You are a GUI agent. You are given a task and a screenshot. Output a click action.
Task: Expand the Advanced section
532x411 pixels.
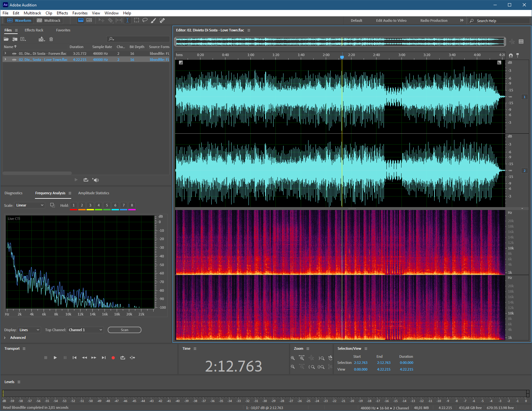click(5, 338)
